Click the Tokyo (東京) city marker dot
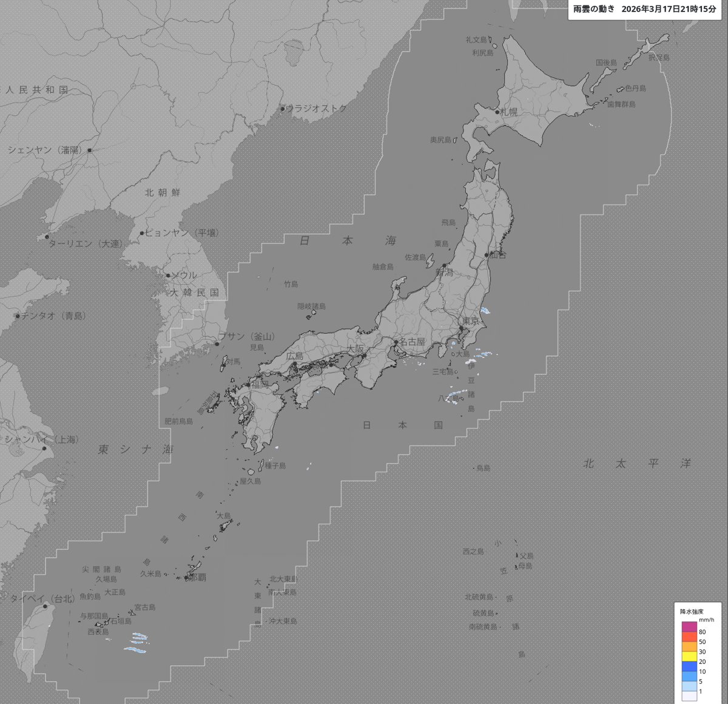Image resolution: width=728 pixels, height=704 pixels. click(461, 328)
